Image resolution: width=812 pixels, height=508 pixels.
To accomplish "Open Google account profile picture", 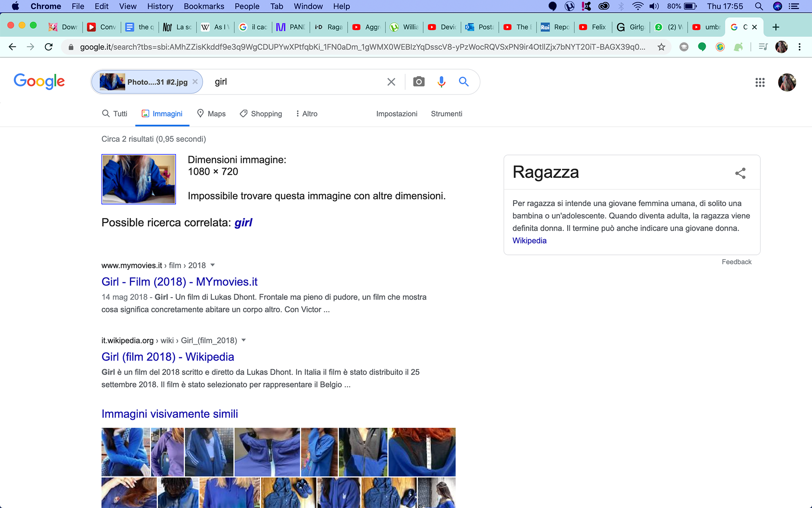I will coord(787,82).
